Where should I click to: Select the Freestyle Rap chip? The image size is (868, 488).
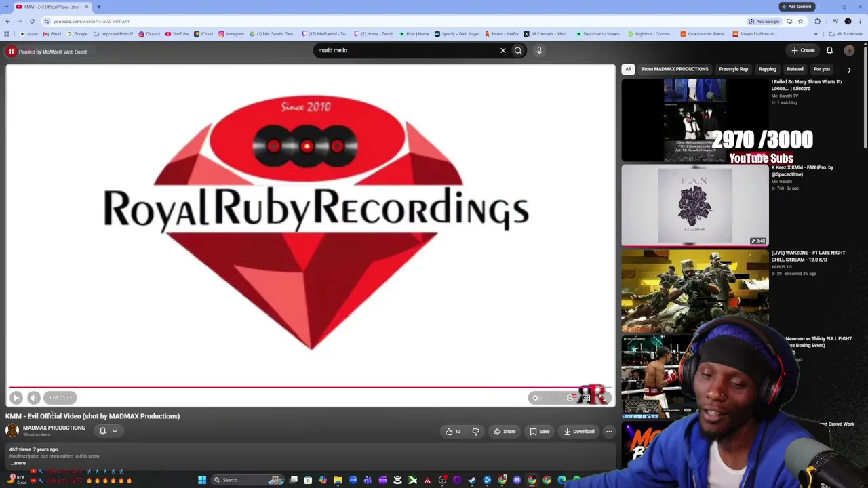[734, 69]
